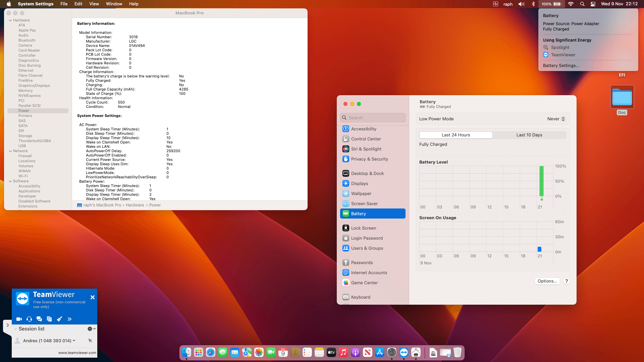Screen dimensions: 644x362
Task: Show more TeamViewer tools double-arrow
Action: point(69,319)
